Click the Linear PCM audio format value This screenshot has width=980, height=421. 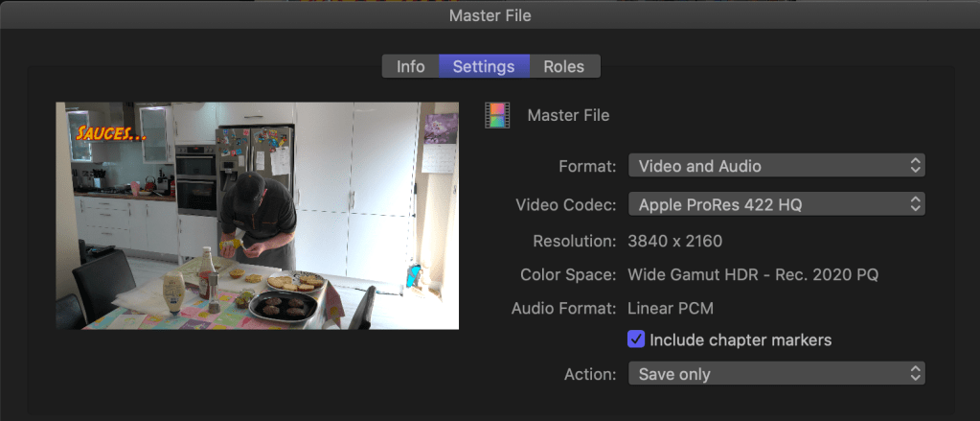pyautogui.click(x=670, y=308)
